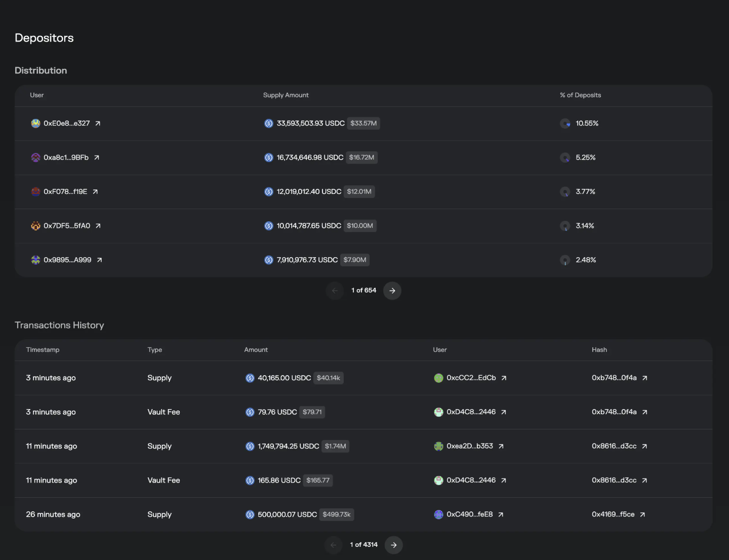729x560 pixels.
Task: Click the $40.14k value badge
Action: tap(329, 378)
